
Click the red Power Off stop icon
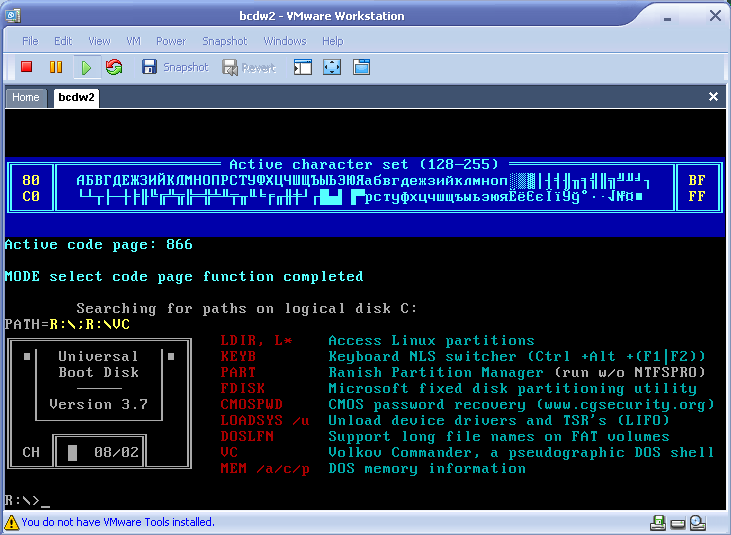click(x=27, y=67)
